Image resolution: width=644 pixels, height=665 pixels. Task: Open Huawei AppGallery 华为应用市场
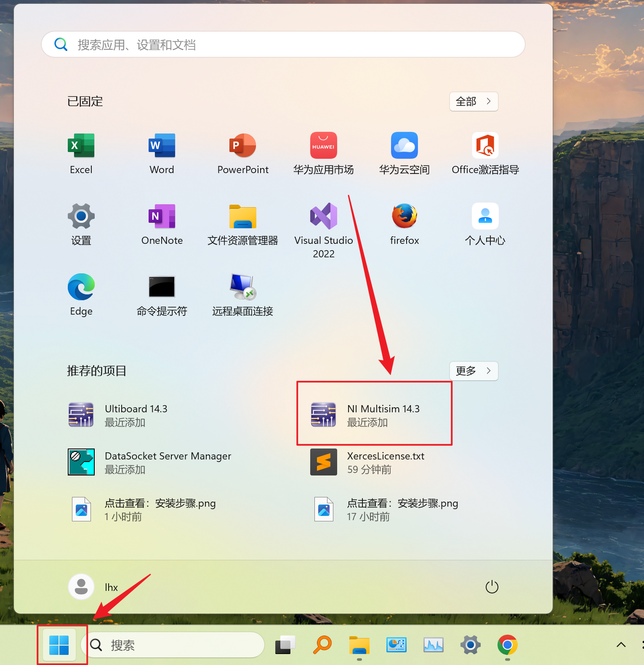pyautogui.click(x=324, y=154)
